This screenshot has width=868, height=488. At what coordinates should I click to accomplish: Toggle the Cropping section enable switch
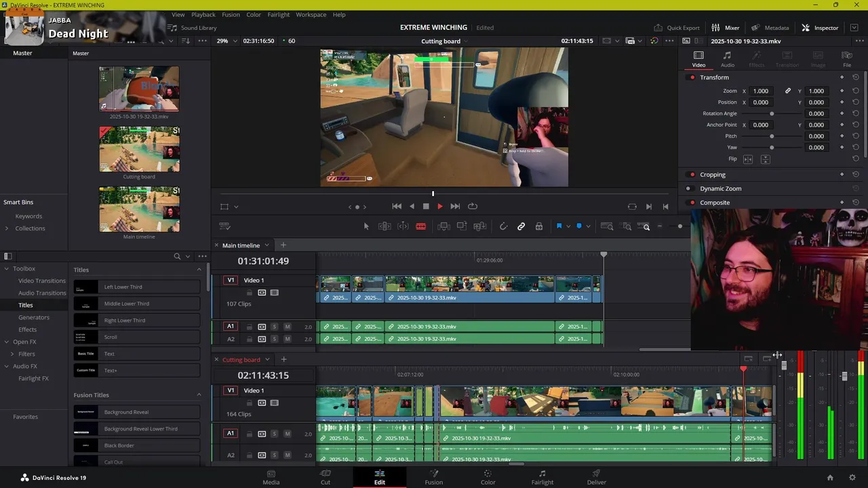click(692, 175)
